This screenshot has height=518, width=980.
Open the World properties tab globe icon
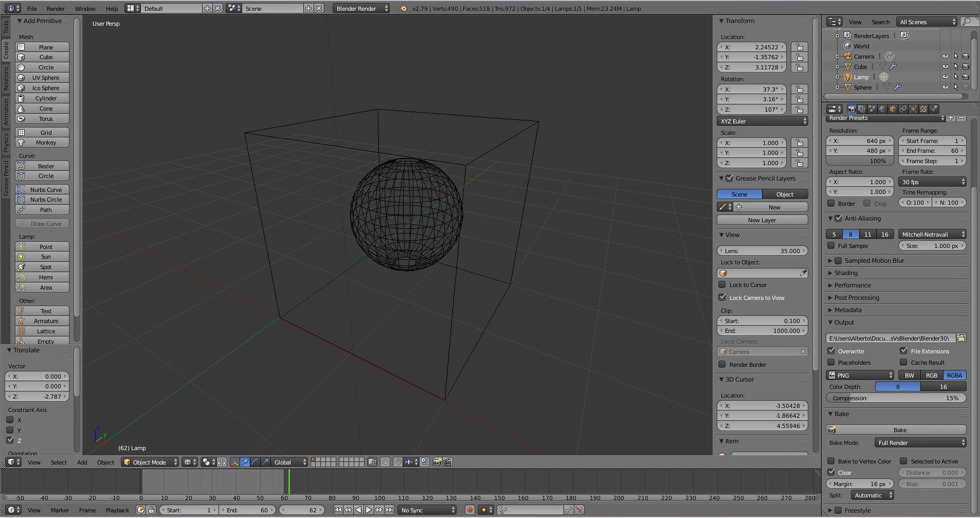882,109
